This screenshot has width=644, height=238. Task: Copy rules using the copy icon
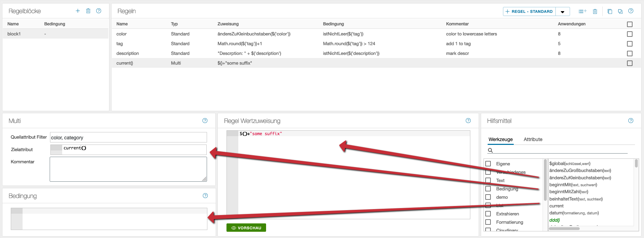tap(610, 11)
